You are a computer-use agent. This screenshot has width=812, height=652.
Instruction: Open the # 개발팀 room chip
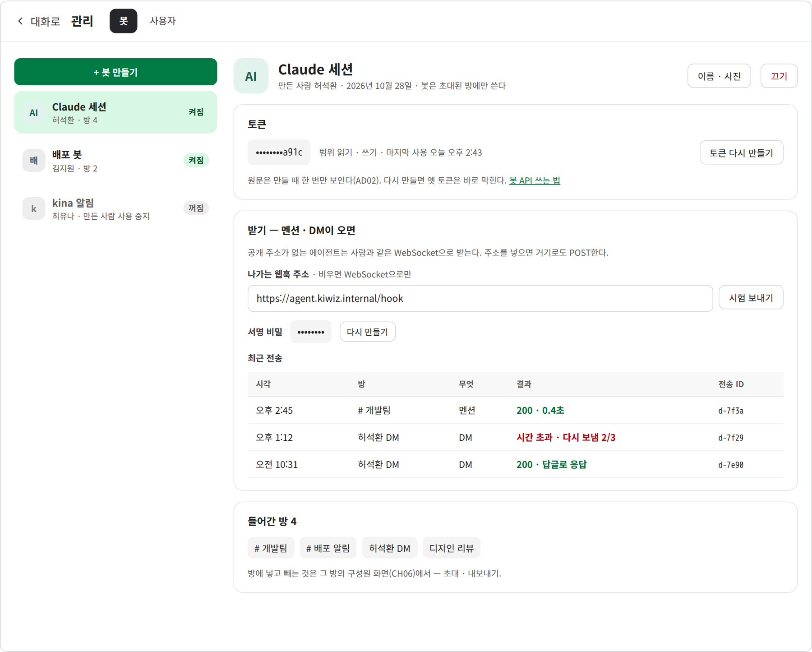coord(271,548)
